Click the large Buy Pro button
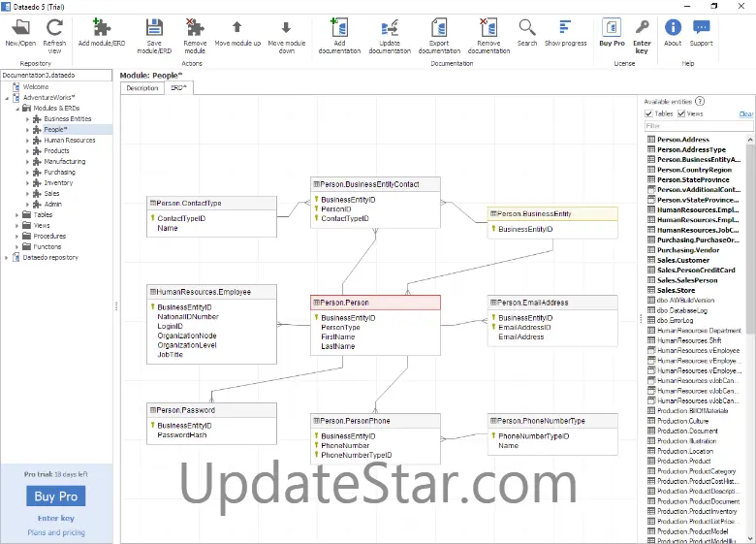The width and height of the screenshot is (756, 544). [56, 496]
